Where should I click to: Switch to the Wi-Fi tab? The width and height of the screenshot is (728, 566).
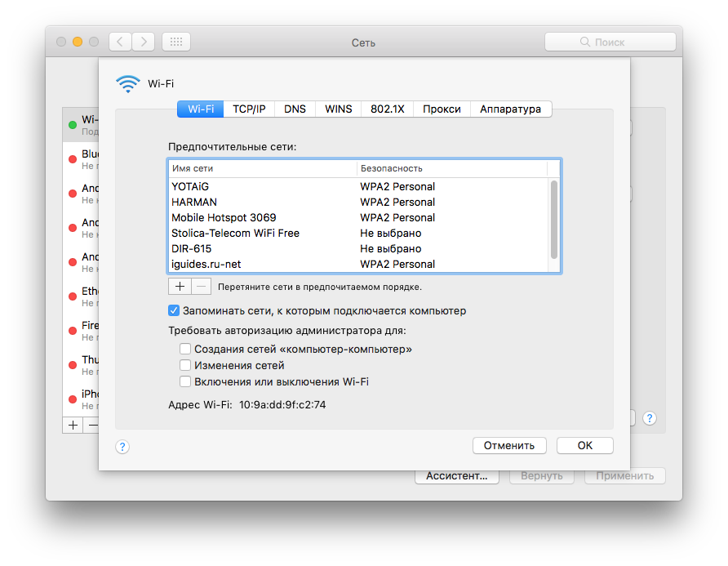201,109
